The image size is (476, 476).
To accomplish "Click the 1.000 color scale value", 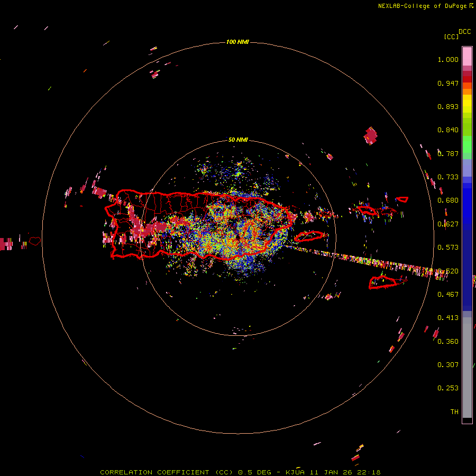I will 448,59.
